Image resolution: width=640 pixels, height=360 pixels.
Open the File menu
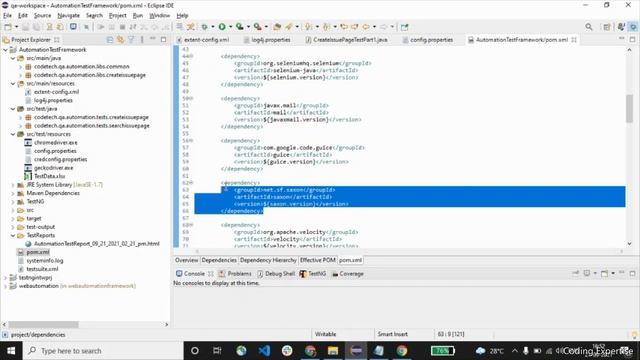coord(7,16)
